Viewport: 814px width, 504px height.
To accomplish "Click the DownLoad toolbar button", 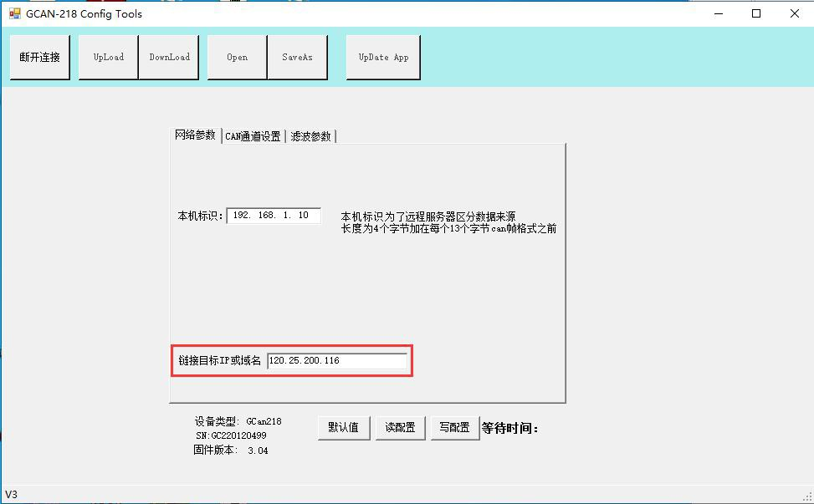I will click(x=169, y=57).
